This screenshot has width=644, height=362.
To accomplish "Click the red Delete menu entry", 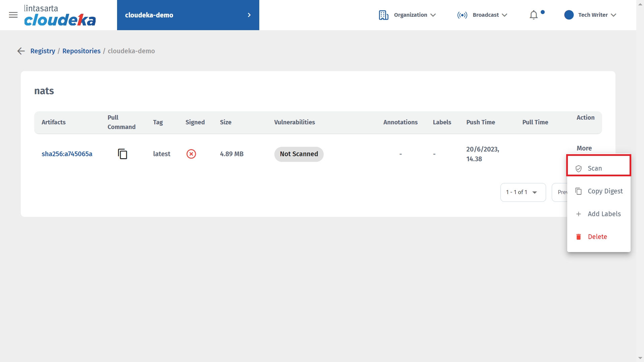I will [597, 237].
